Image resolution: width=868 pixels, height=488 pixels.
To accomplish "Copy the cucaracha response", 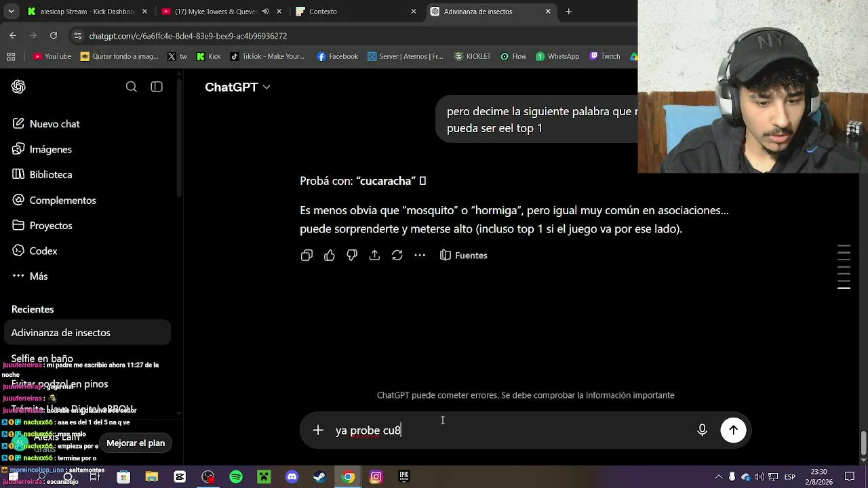I will (x=307, y=256).
